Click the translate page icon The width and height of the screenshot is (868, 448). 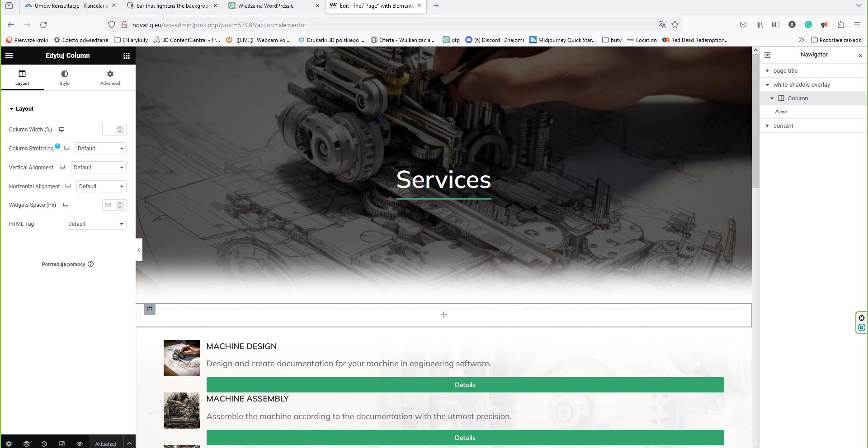[x=662, y=24]
